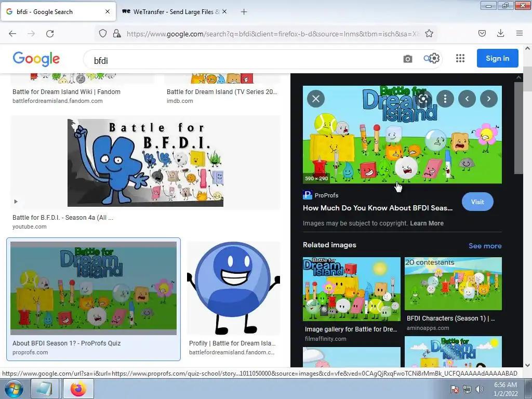532x399 pixels.
Task: Click the Google logo
Action: pos(36,59)
